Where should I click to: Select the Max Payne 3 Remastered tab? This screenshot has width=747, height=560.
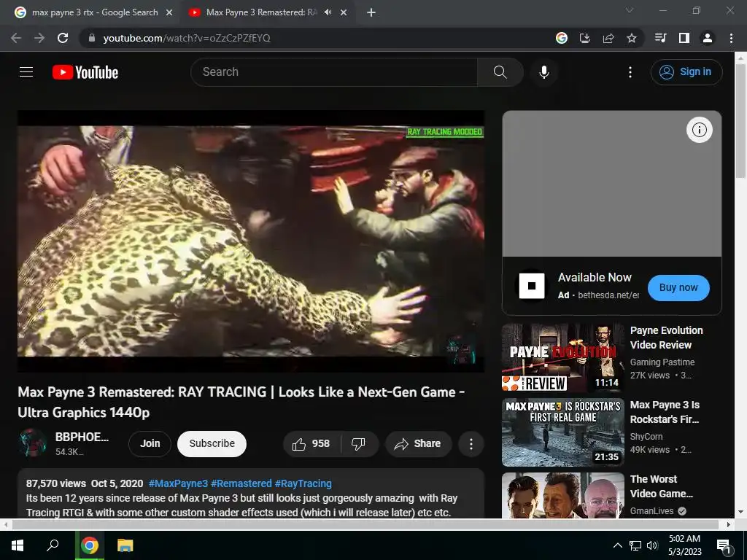coord(261,12)
